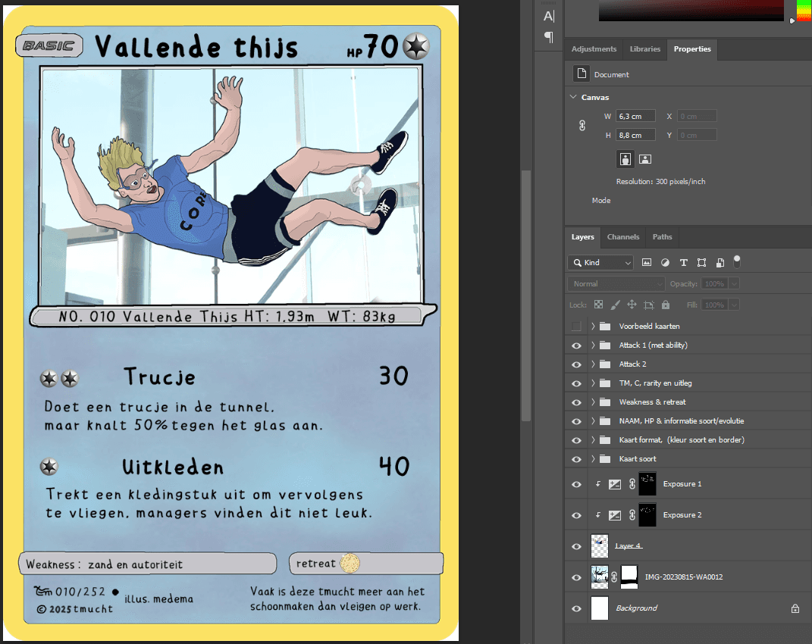Lock layer position
This screenshot has height=644, width=812.
(x=632, y=305)
